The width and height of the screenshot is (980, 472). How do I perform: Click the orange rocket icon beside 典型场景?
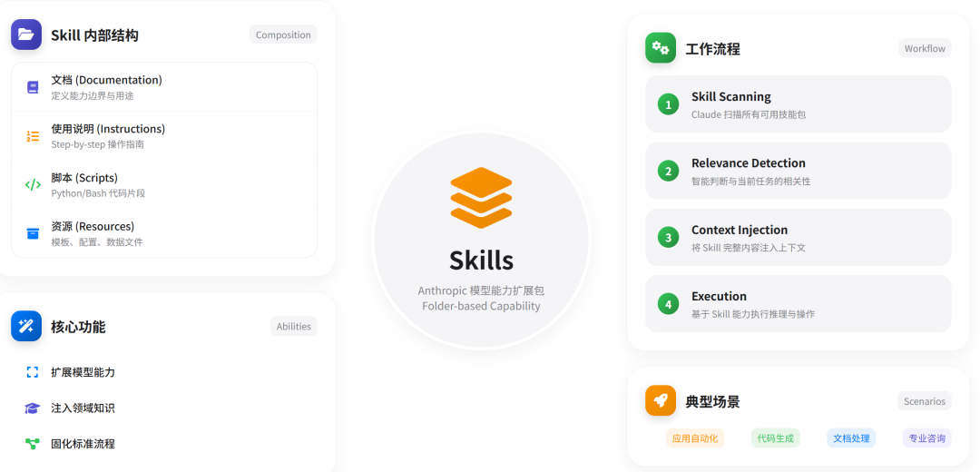pyautogui.click(x=661, y=400)
